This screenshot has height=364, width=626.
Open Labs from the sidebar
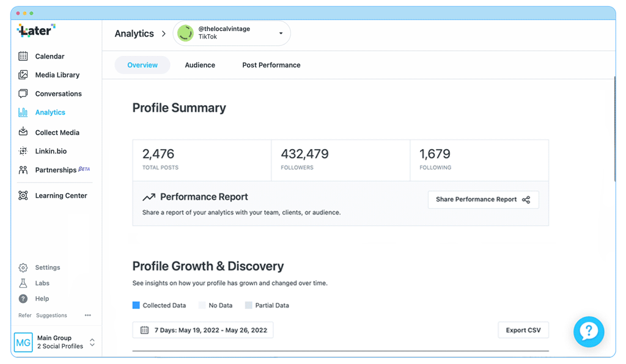point(42,283)
